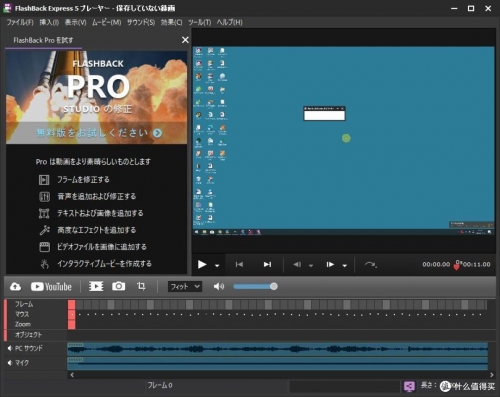This screenshot has width=500, height=397.
Task: Click the video file clapper icon
Action: 44,247
